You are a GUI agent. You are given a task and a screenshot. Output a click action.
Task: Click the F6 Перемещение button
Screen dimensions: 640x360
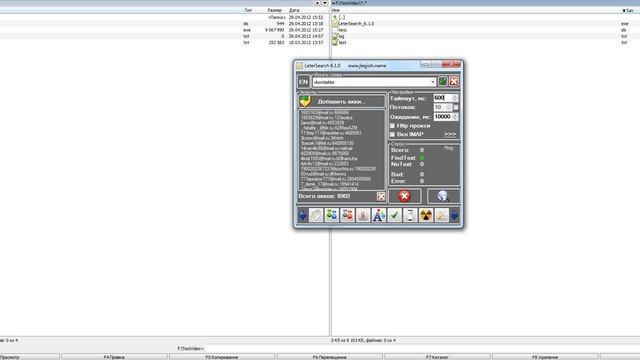[329, 357]
